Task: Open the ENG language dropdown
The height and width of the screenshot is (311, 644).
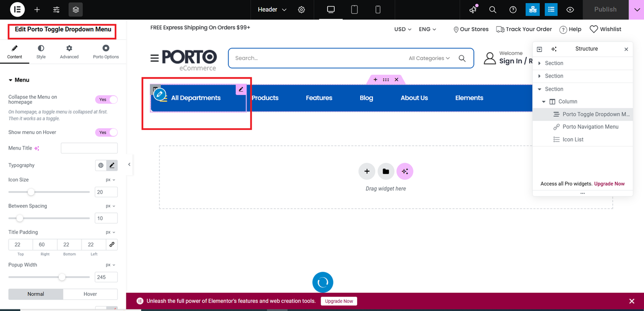Action: tap(428, 29)
